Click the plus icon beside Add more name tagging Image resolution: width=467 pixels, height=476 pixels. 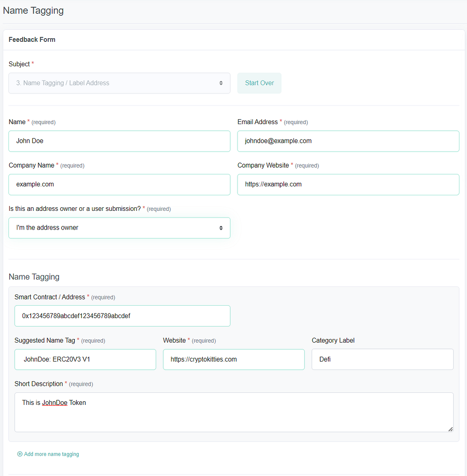[20, 454]
